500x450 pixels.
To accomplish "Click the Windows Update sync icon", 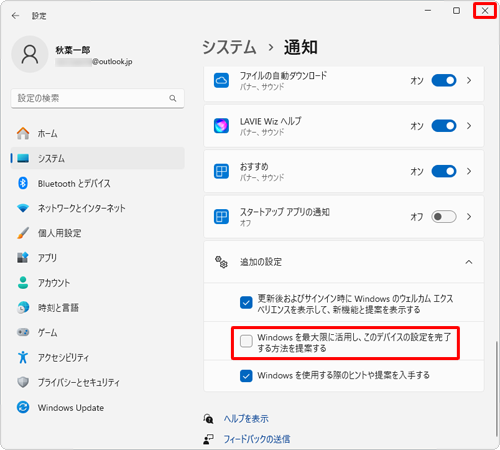I will click(23, 407).
